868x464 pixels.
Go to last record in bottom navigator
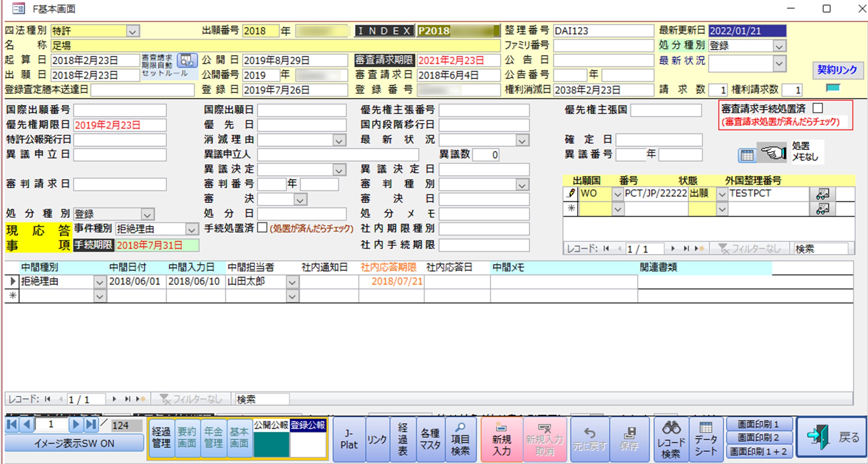click(91, 425)
